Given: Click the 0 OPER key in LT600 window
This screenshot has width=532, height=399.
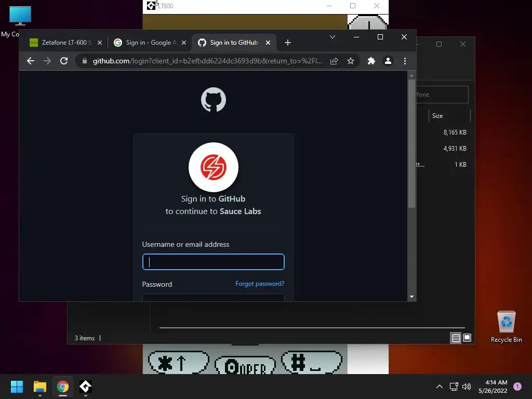Looking at the screenshot, I should [x=245, y=365].
